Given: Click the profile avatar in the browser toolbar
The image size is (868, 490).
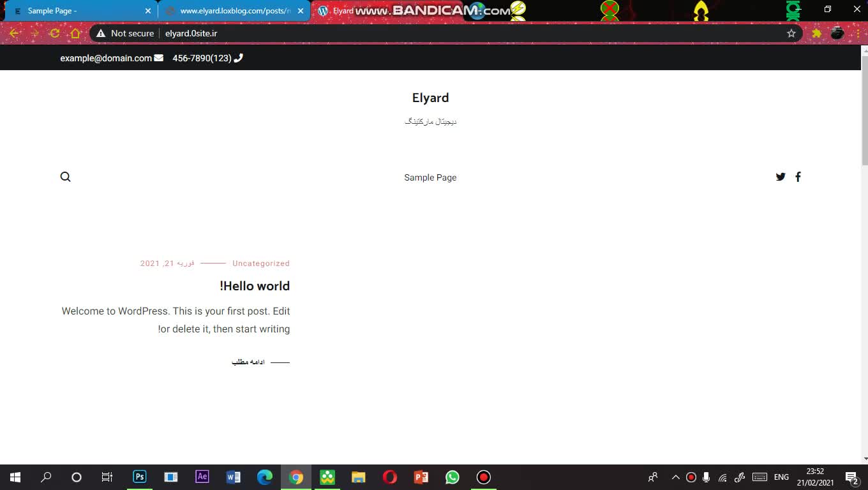Looking at the screenshot, I should [837, 33].
